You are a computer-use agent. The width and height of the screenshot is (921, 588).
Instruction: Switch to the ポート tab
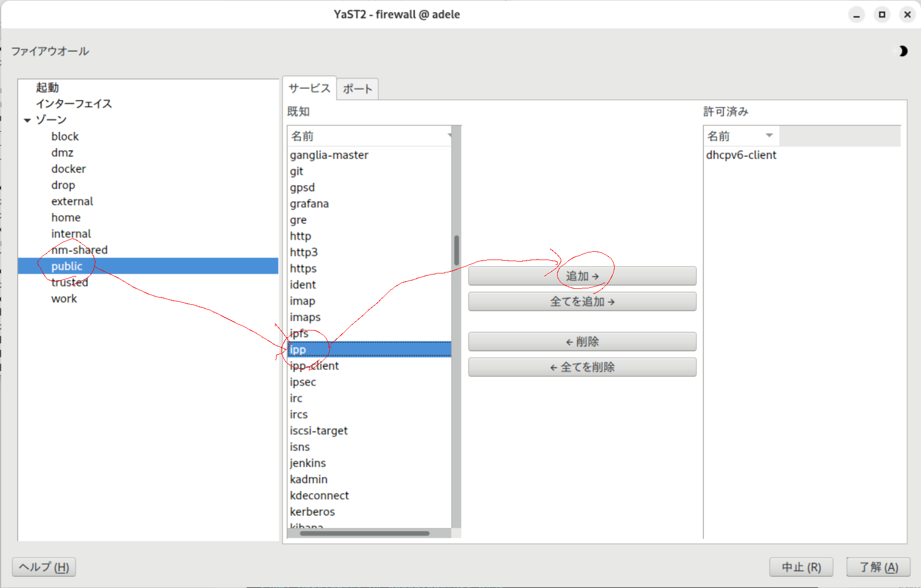[x=357, y=89]
